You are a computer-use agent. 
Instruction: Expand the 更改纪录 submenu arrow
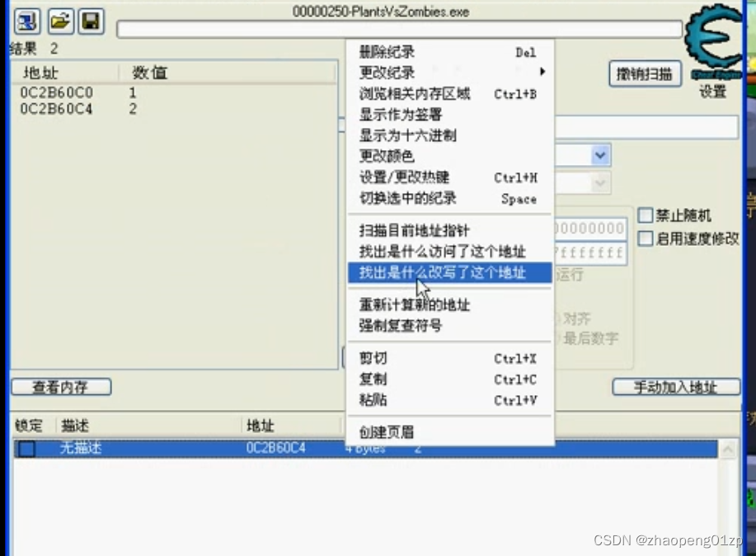tap(542, 72)
